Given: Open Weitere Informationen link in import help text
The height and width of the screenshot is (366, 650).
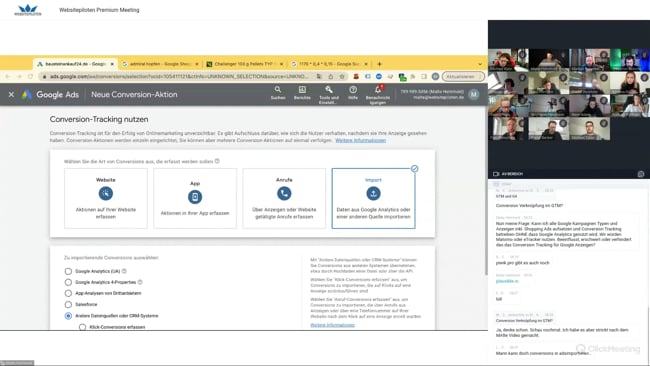Looking at the screenshot, I should click(332, 325).
